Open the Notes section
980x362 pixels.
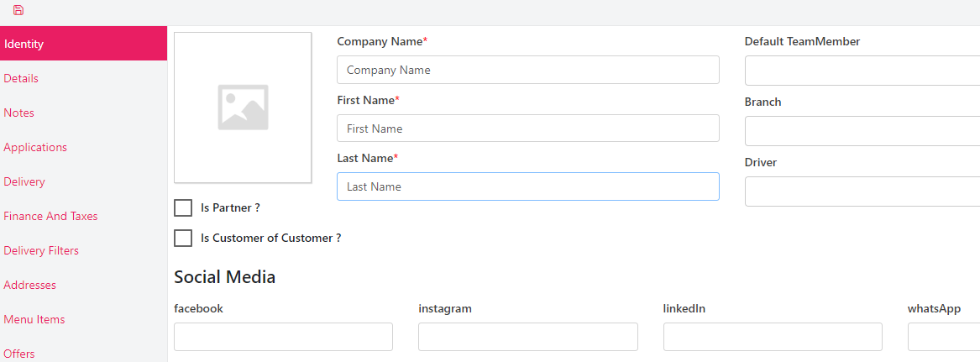pos(18,113)
